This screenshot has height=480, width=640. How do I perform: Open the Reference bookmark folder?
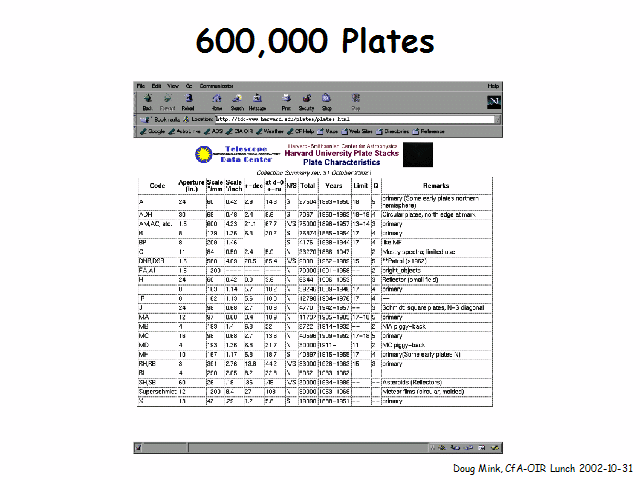pos(428,131)
